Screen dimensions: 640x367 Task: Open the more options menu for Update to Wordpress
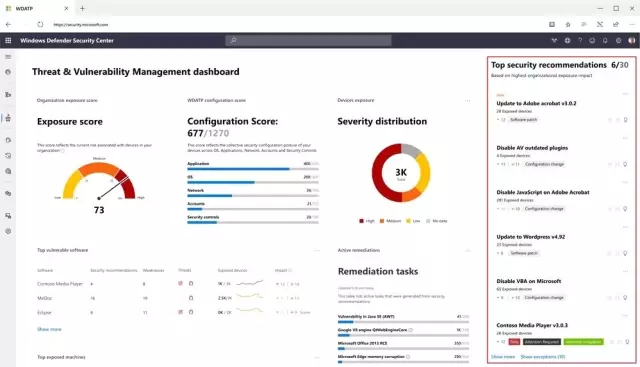[625, 227]
